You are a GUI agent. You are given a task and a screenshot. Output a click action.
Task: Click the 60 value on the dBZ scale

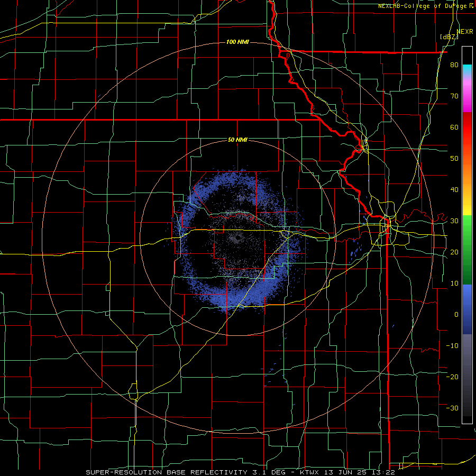(x=454, y=127)
